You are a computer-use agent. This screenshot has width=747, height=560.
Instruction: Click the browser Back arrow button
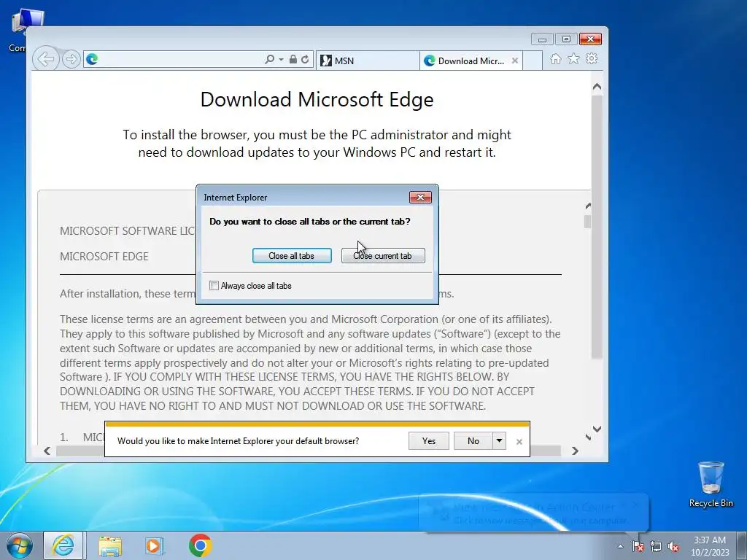[46, 60]
